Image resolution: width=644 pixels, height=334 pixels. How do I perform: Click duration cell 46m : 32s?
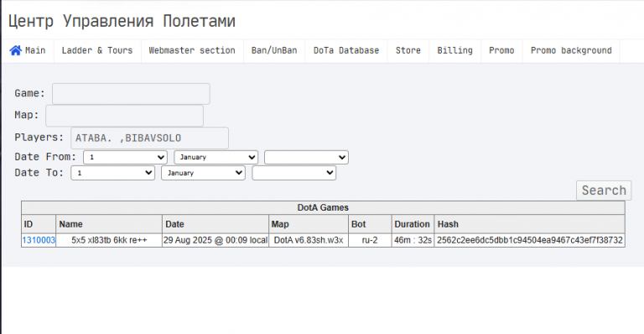pyautogui.click(x=413, y=240)
